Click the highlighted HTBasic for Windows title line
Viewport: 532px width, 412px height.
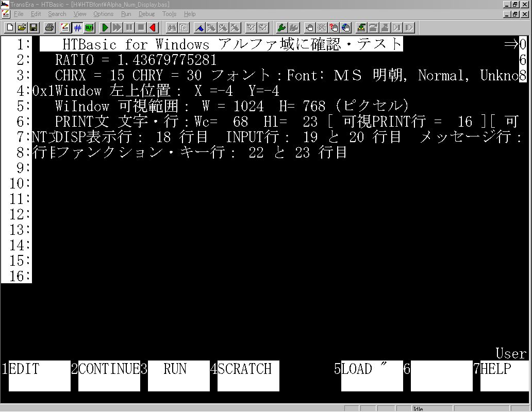[221, 44]
